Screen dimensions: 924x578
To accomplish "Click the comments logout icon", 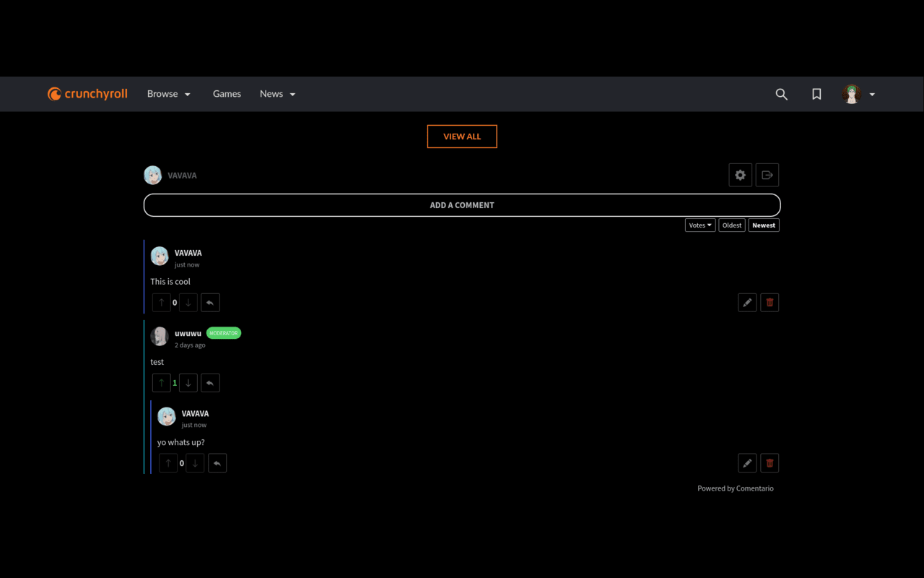I will pyautogui.click(x=767, y=175).
